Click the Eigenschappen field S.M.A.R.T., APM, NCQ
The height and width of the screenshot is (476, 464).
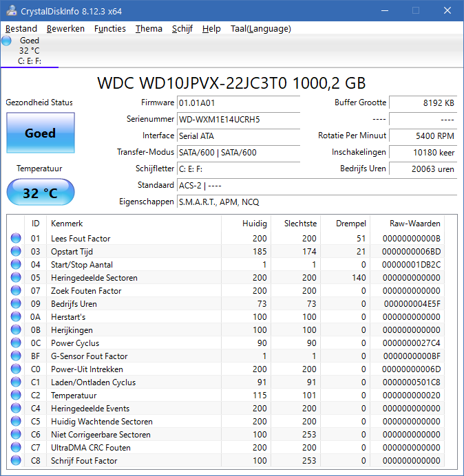tap(317, 202)
